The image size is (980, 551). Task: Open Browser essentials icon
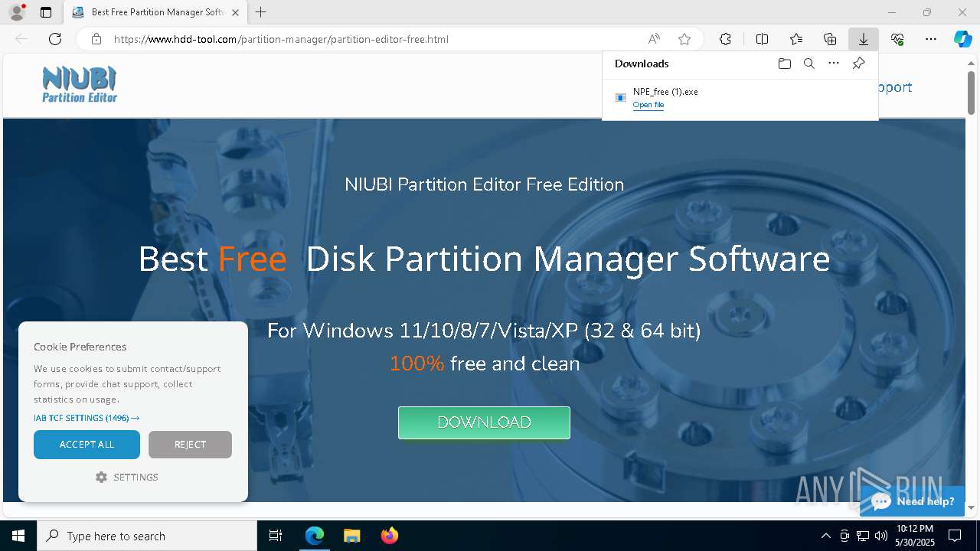pyautogui.click(x=897, y=39)
